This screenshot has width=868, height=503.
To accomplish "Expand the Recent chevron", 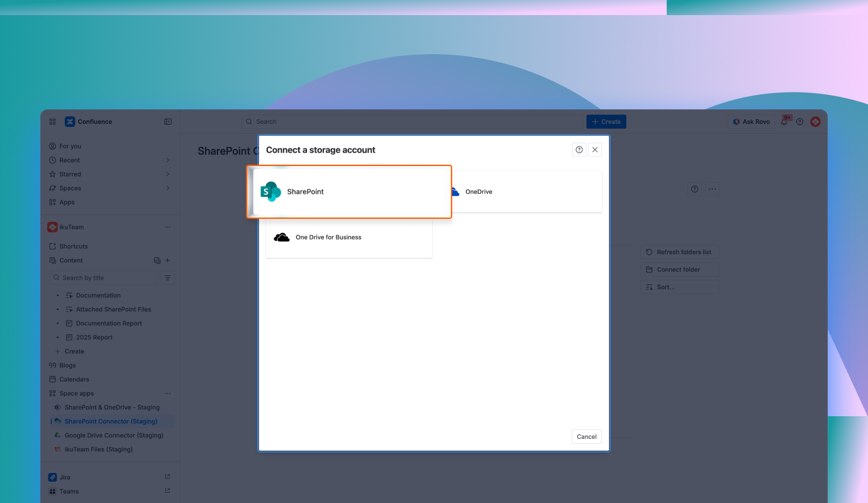I will pos(167,160).
